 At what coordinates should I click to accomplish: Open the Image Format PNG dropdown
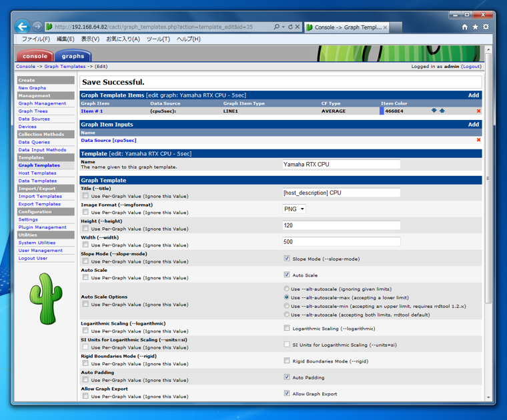[x=294, y=209]
